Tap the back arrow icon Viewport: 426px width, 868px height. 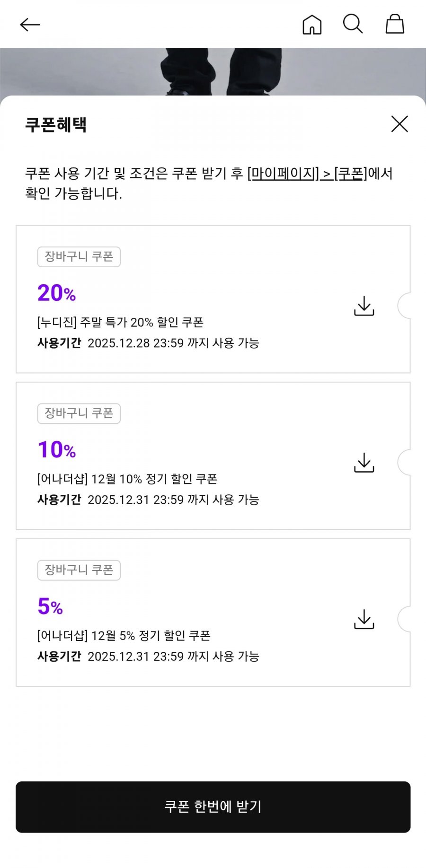[x=30, y=25]
